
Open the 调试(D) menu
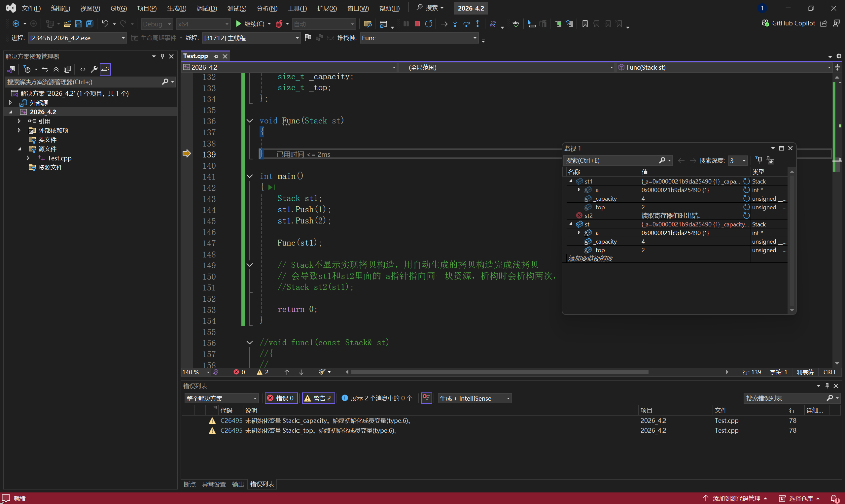(207, 8)
